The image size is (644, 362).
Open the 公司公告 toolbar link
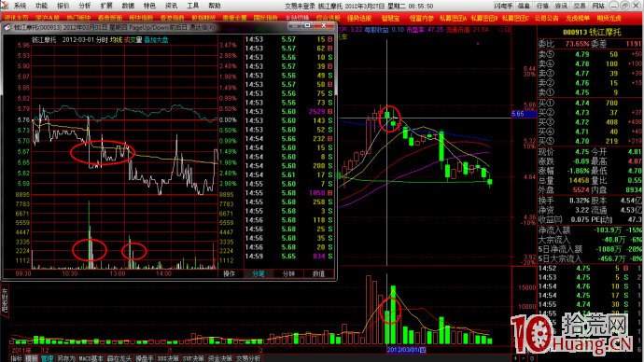click(x=547, y=18)
